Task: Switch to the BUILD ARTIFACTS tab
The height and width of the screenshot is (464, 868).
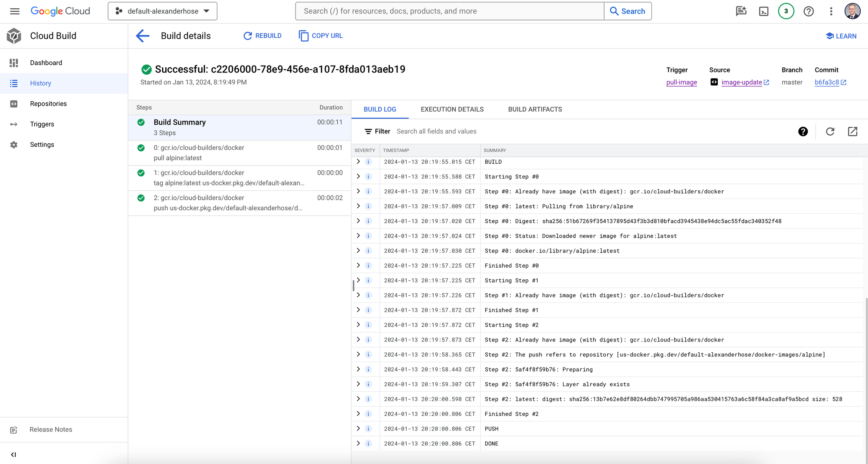Action: [x=535, y=109]
